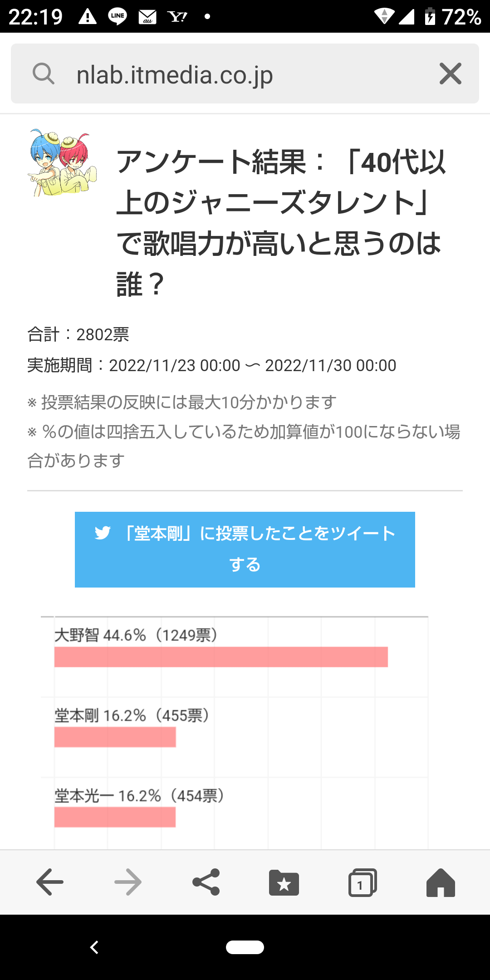Open the bookmarks folder star icon
Viewport: 490px width, 980px height.
click(x=284, y=882)
